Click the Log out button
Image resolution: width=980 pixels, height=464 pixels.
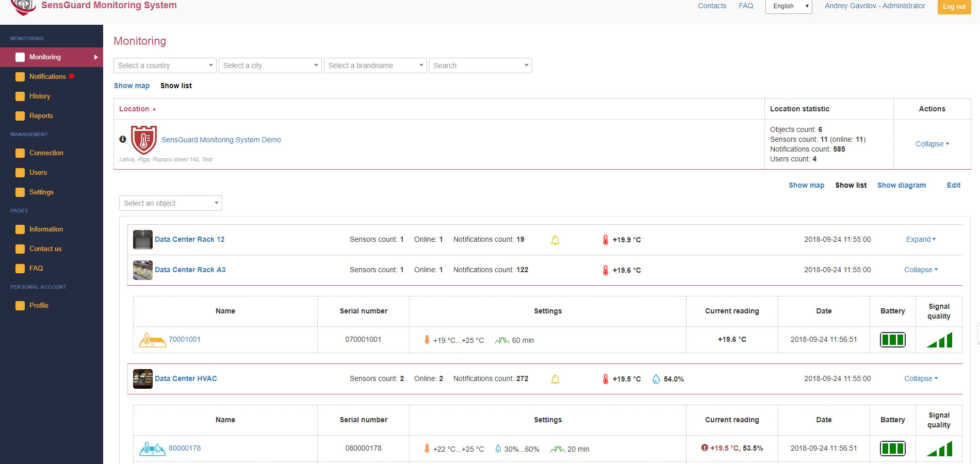pyautogui.click(x=954, y=7)
